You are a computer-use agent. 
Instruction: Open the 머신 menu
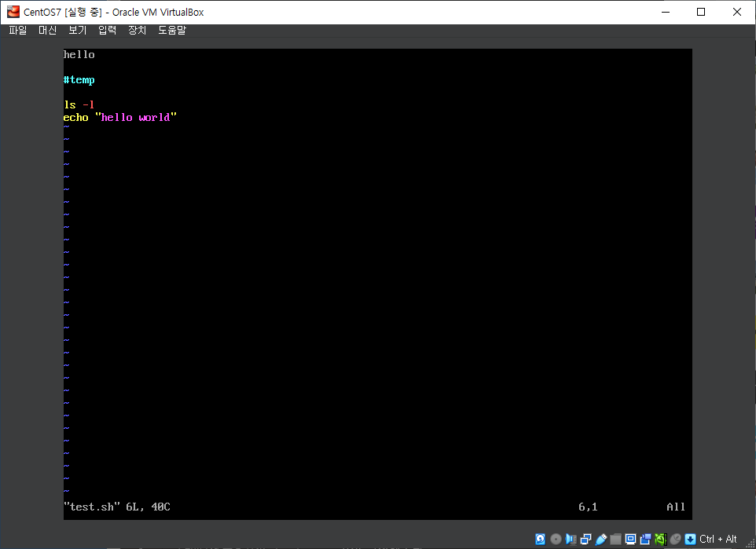46,30
